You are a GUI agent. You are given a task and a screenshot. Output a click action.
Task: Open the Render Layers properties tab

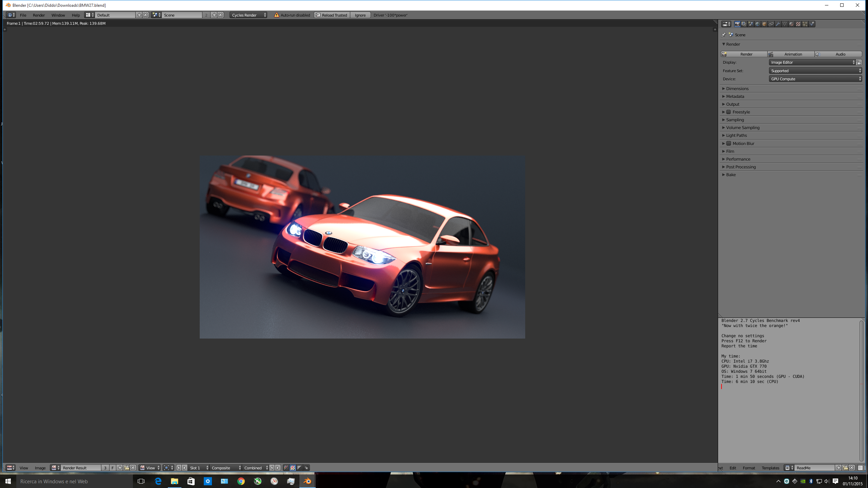coord(744,24)
